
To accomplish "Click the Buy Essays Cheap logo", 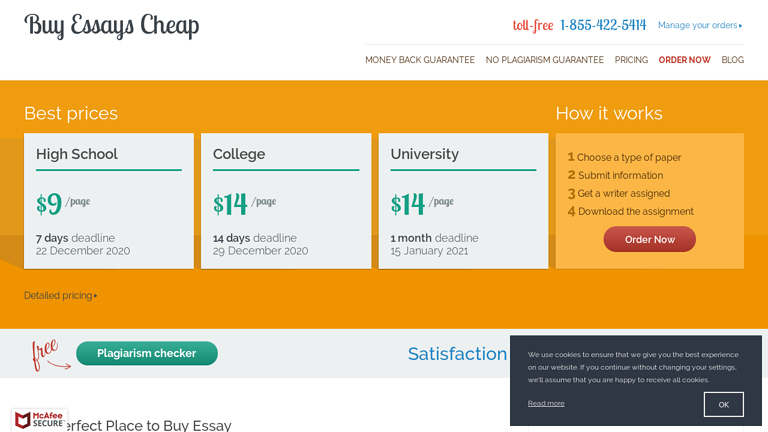I will pos(111,25).
